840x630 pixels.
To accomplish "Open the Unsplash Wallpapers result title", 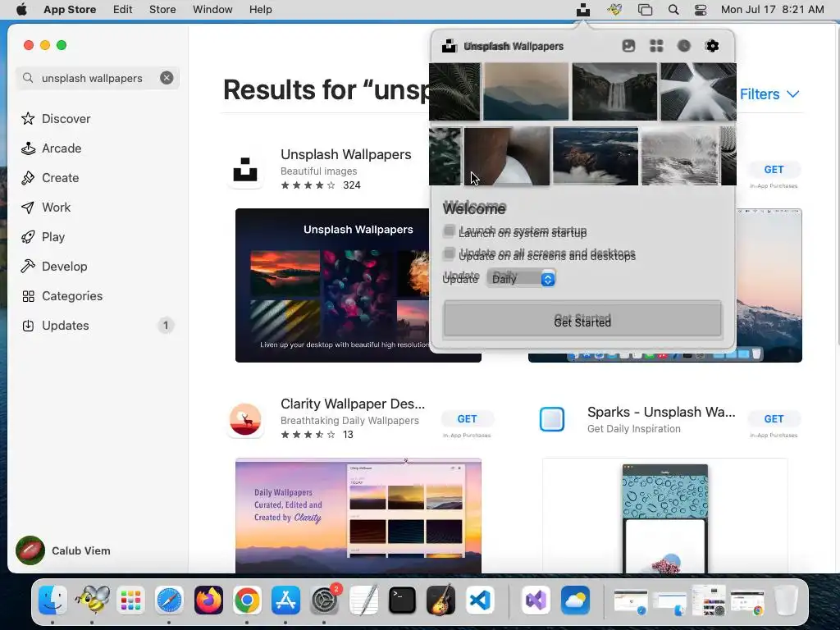I will point(346,154).
